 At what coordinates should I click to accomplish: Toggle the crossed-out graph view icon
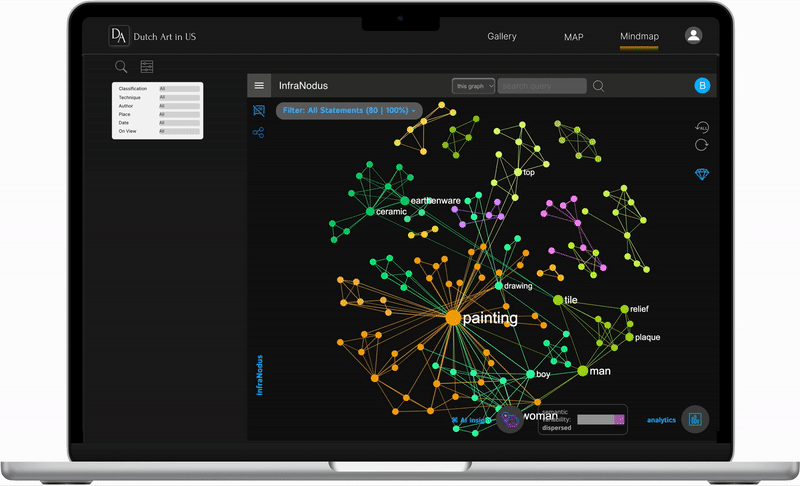259,110
